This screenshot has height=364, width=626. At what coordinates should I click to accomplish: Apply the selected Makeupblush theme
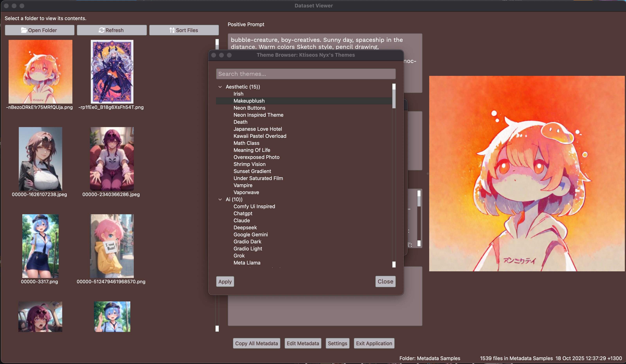(x=225, y=281)
